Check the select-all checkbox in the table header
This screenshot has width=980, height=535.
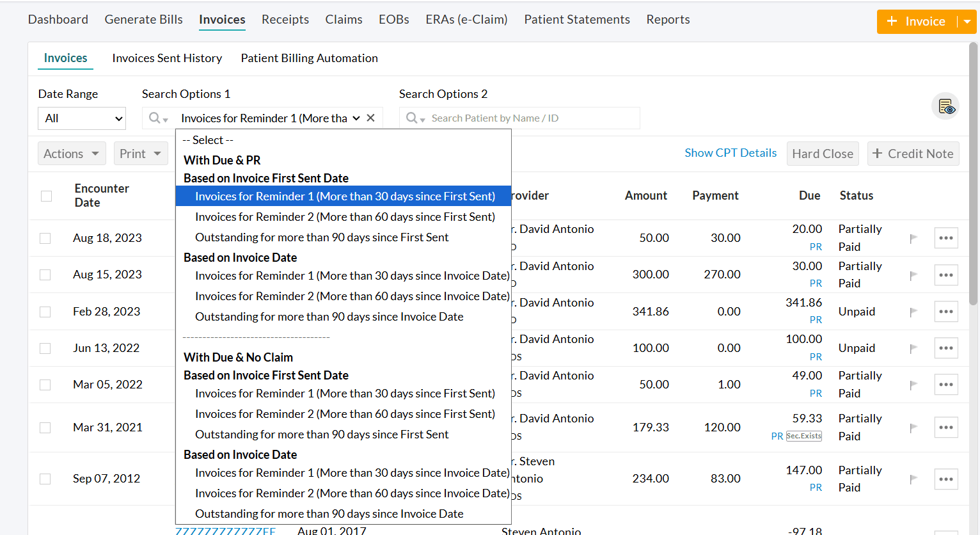coord(46,196)
